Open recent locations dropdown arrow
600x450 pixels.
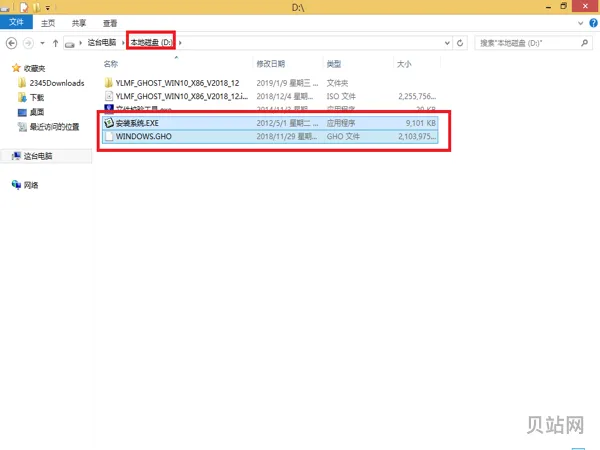pyautogui.click(x=42, y=43)
